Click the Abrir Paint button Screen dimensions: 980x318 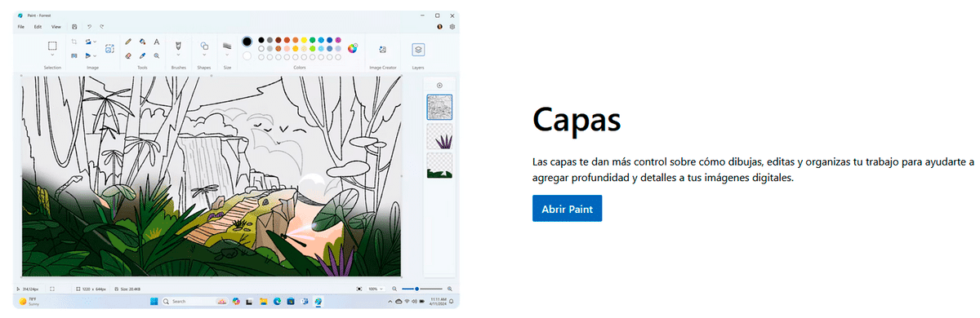(567, 208)
